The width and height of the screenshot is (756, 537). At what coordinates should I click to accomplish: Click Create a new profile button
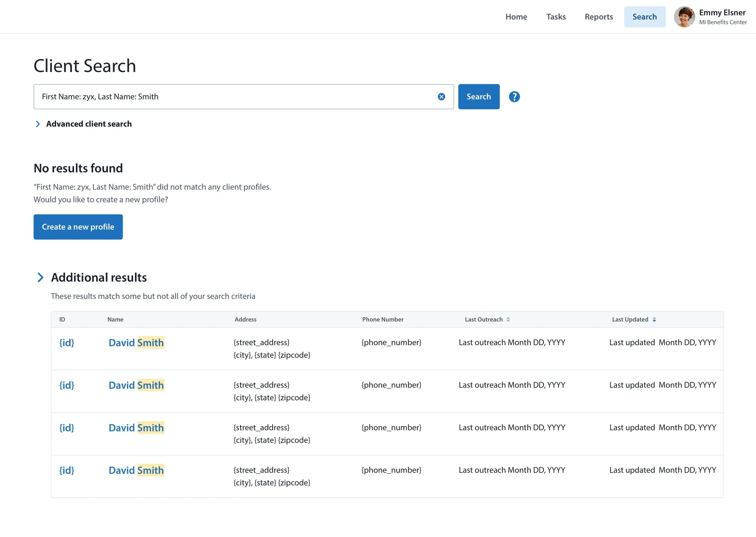pyautogui.click(x=78, y=227)
